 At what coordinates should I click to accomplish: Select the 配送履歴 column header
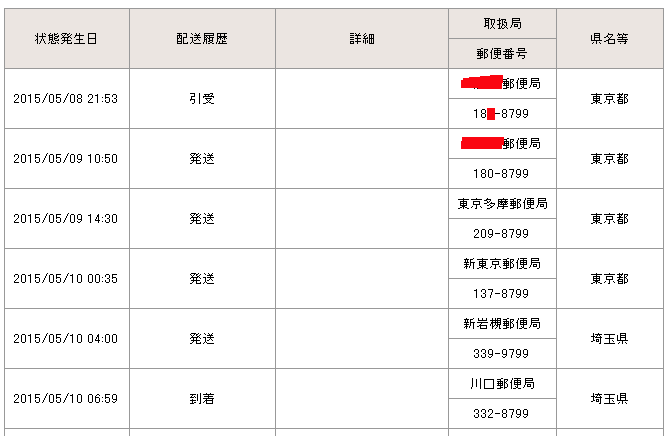[x=202, y=38]
